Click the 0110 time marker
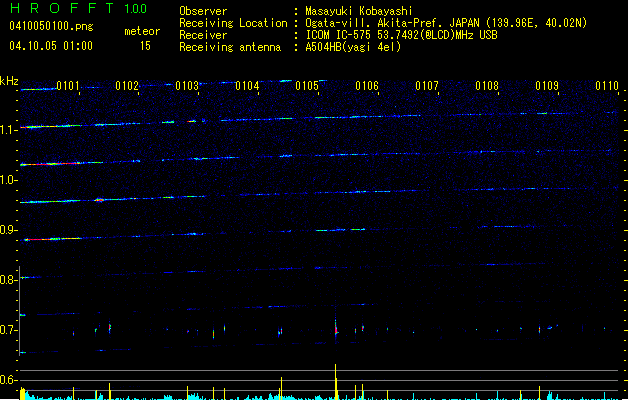Screen dimensions: 629x400 pos(607,86)
